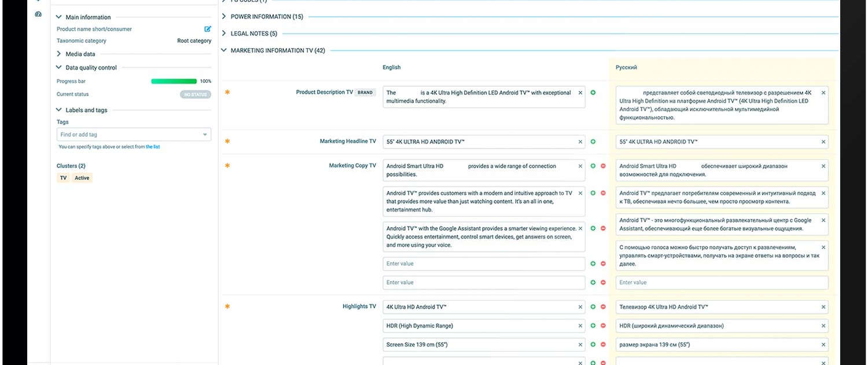868x365 pixels.
Task: Click the 'Marketing Copy TV' field label
Action: click(352, 166)
